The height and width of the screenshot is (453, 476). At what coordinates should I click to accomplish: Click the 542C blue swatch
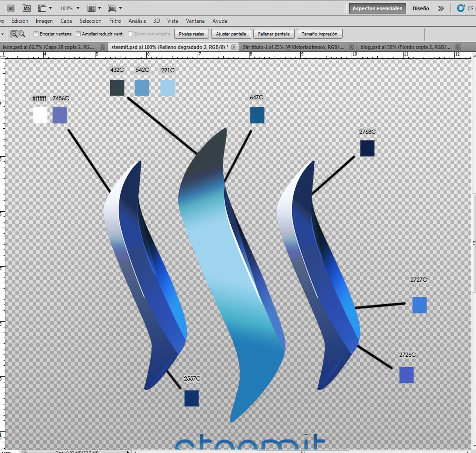pyautogui.click(x=142, y=88)
